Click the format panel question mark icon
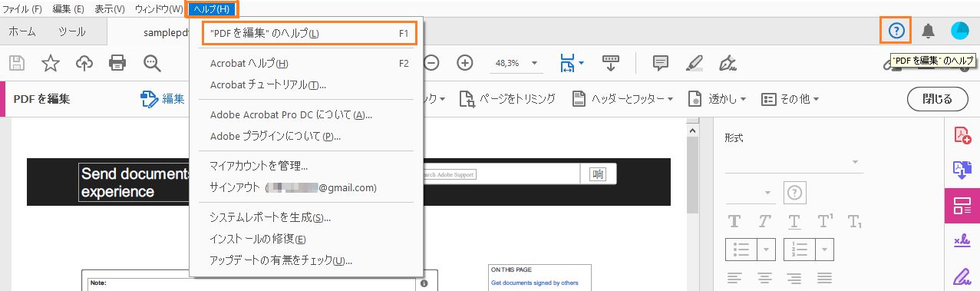 pos(794,192)
